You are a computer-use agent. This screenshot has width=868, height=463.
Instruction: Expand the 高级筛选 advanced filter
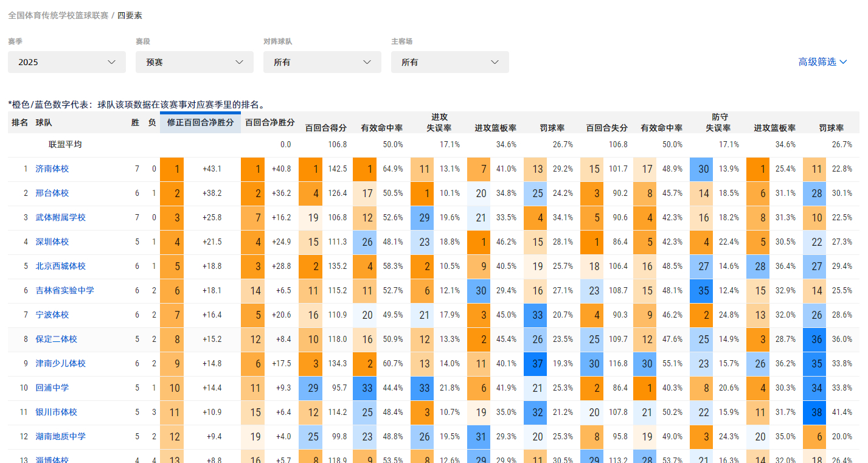point(822,62)
